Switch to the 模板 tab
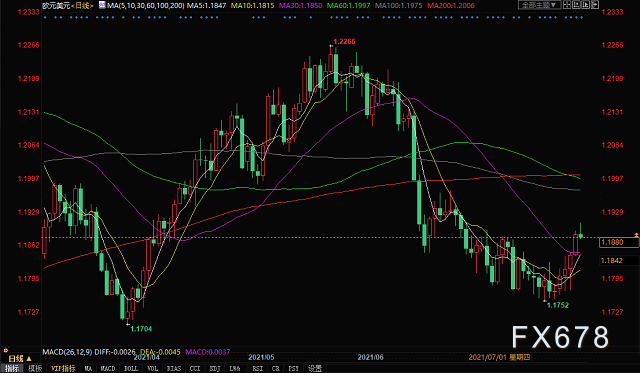This screenshot has height=373, width=640. (x=35, y=369)
